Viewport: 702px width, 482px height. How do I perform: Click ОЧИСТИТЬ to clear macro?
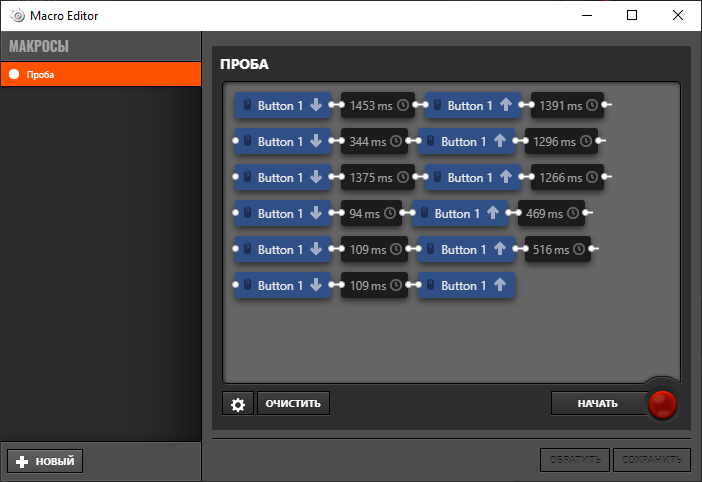coord(293,403)
